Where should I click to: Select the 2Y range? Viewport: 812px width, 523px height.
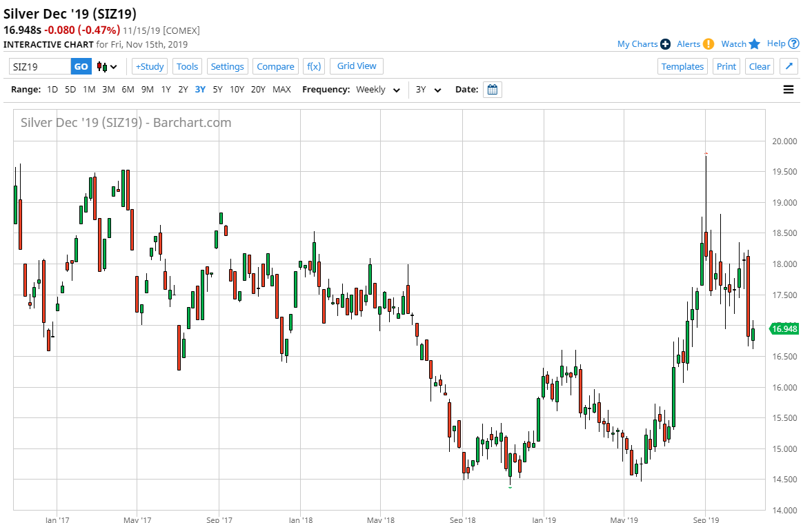click(183, 90)
